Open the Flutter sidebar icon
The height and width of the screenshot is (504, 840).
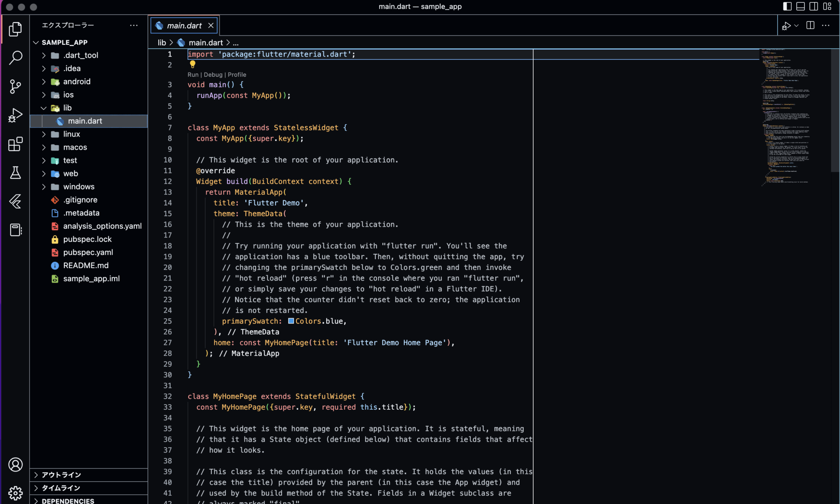pos(15,201)
